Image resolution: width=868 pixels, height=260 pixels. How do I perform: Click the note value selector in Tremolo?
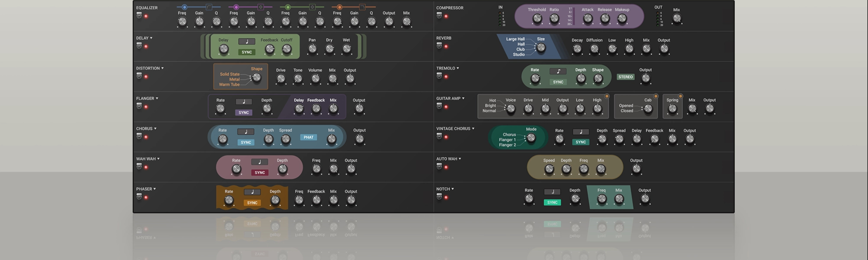click(x=558, y=71)
